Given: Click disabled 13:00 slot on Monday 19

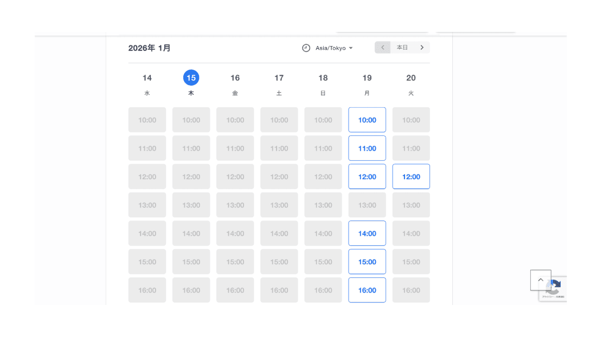Looking at the screenshot, I should pos(367,205).
